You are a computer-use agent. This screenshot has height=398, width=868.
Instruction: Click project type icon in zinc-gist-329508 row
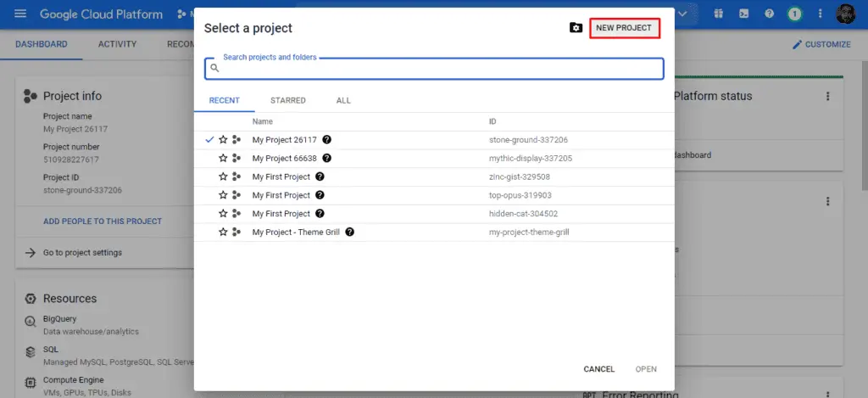pyautogui.click(x=236, y=177)
